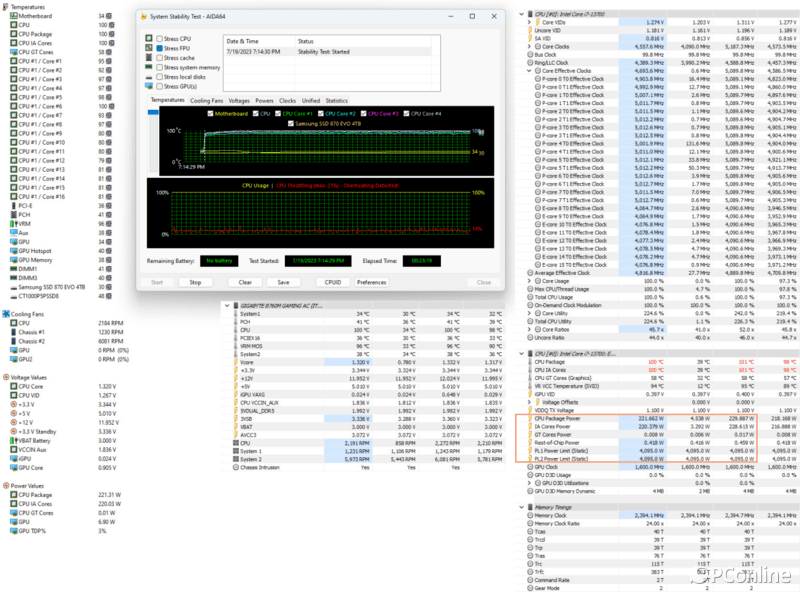
Task: Click the AIDA64 flame icon in title bar
Action: (143, 16)
